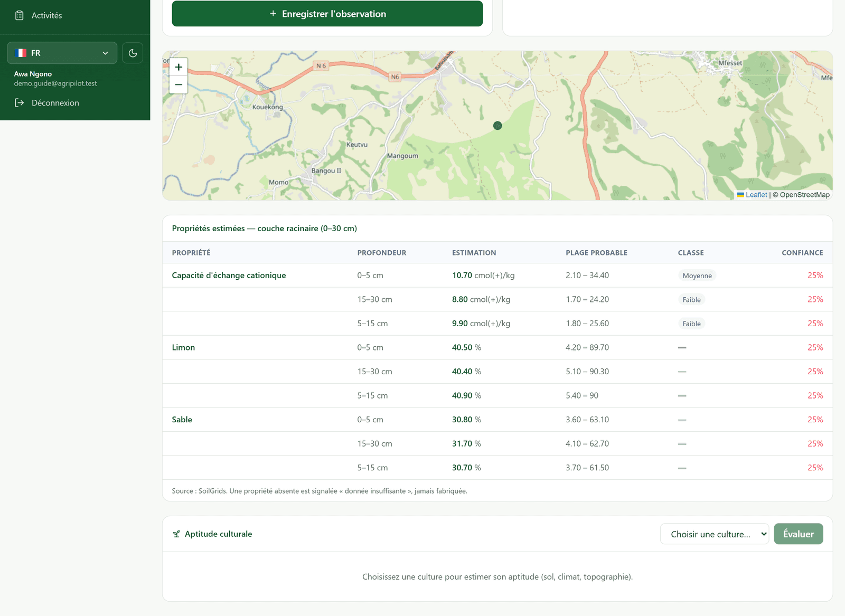This screenshot has height=616, width=845.
Task: Click the Évaluer button
Action: tap(799, 534)
